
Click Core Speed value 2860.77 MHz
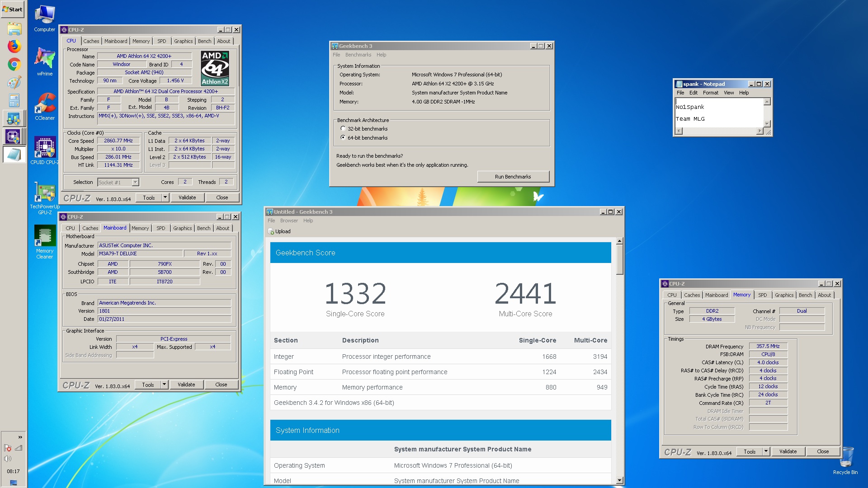pos(118,141)
